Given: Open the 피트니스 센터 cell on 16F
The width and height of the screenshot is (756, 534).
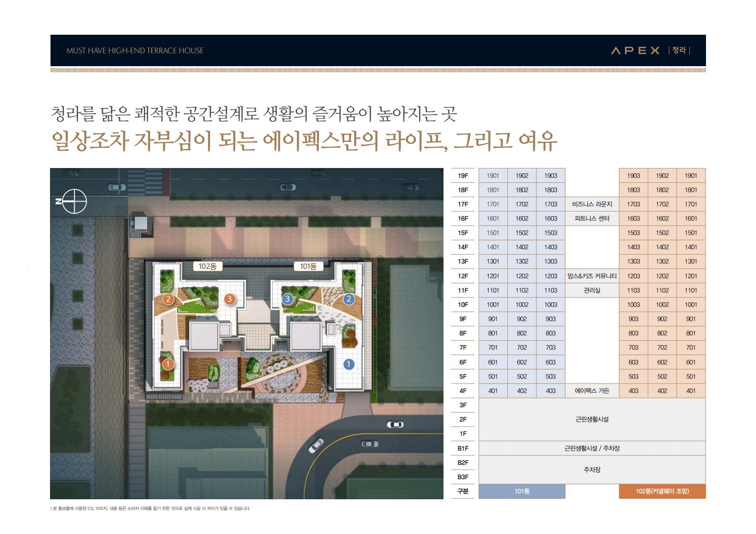Looking at the screenshot, I should pos(592,218).
